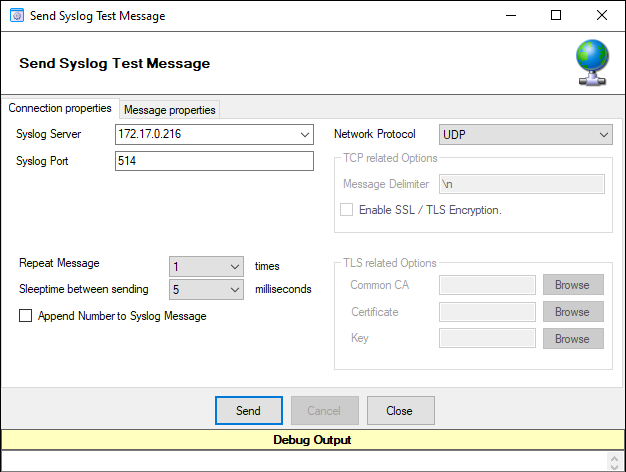Open the Repeat Message count dropdown
626x472 pixels.
click(x=235, y=267)
